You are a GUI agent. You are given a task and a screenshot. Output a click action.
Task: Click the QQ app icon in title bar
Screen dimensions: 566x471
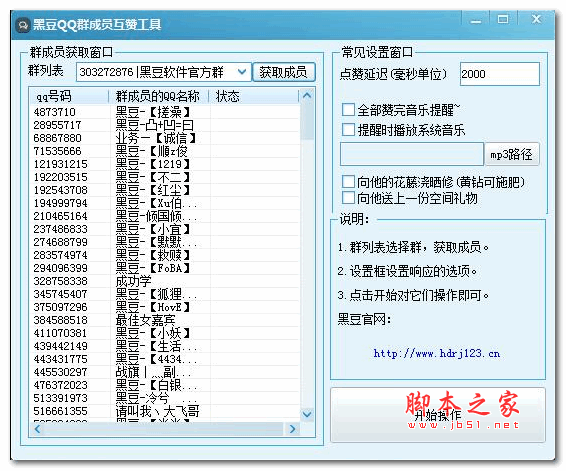tap(23, 25)
